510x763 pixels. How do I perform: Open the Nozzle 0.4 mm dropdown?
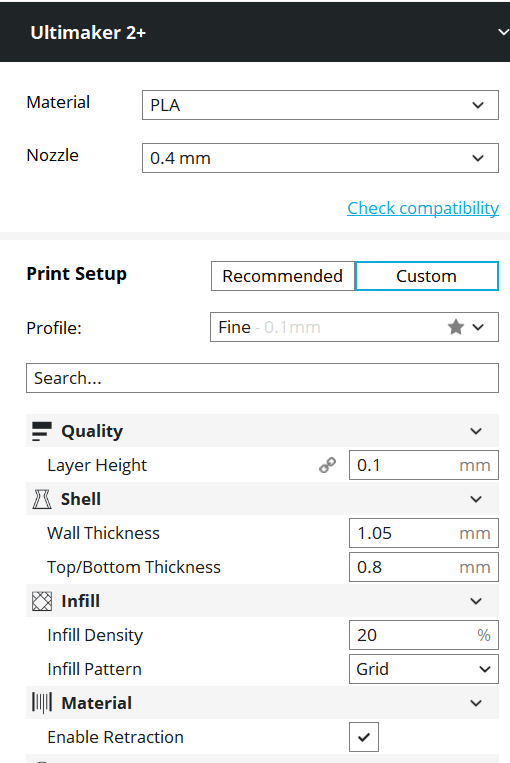[320, 158]
